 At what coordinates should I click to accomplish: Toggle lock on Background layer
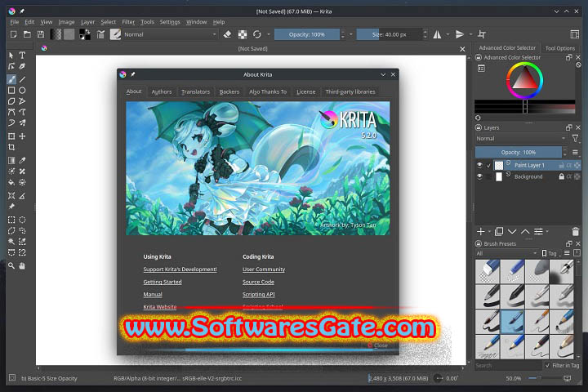tap(561, 176)
